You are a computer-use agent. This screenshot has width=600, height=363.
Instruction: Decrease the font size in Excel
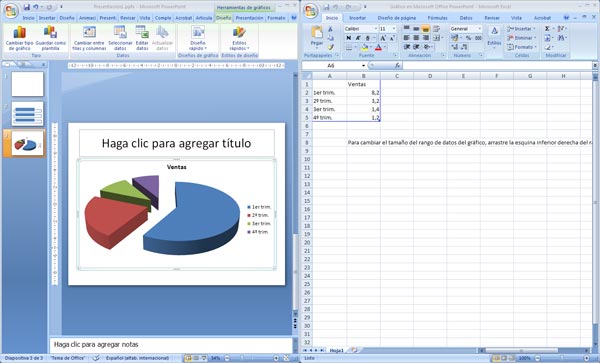pyautogui.click(x=392, y=38)
